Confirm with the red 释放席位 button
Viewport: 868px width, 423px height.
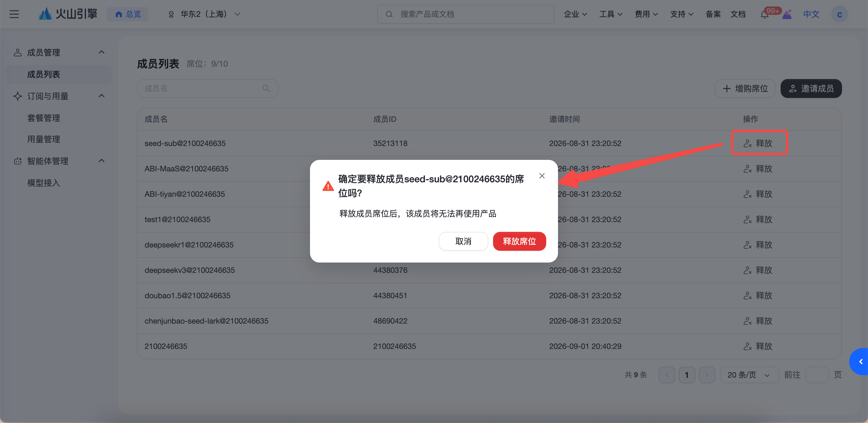pyautogui.click(x=519, y=241)
